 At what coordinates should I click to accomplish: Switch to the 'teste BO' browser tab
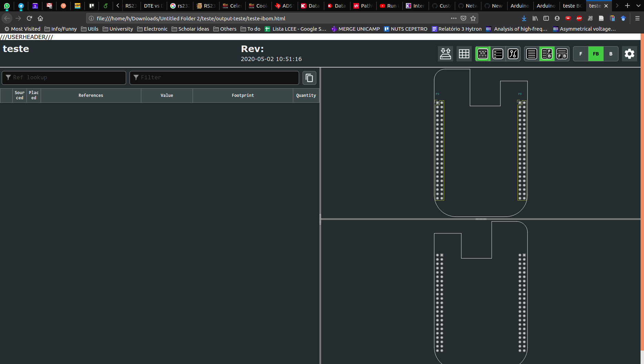click(x=572, y=6)
